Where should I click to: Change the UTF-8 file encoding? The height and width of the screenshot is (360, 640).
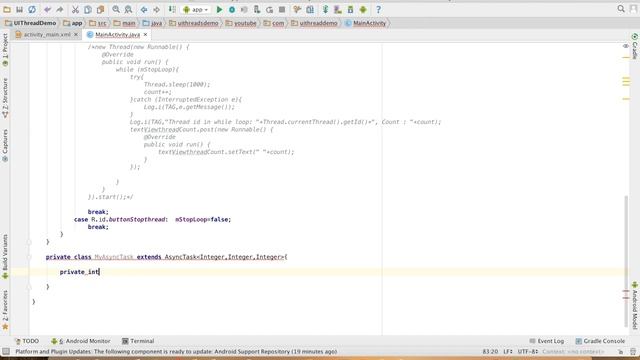pyautogui.click(x=528, y=351)
